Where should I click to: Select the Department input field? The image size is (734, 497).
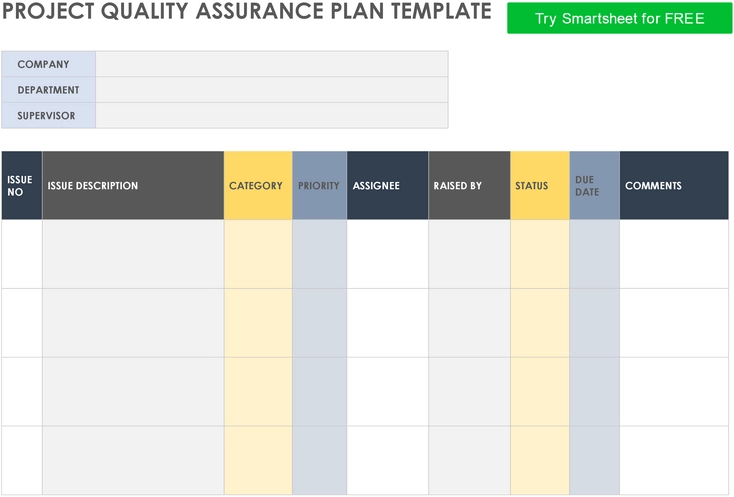272,90
